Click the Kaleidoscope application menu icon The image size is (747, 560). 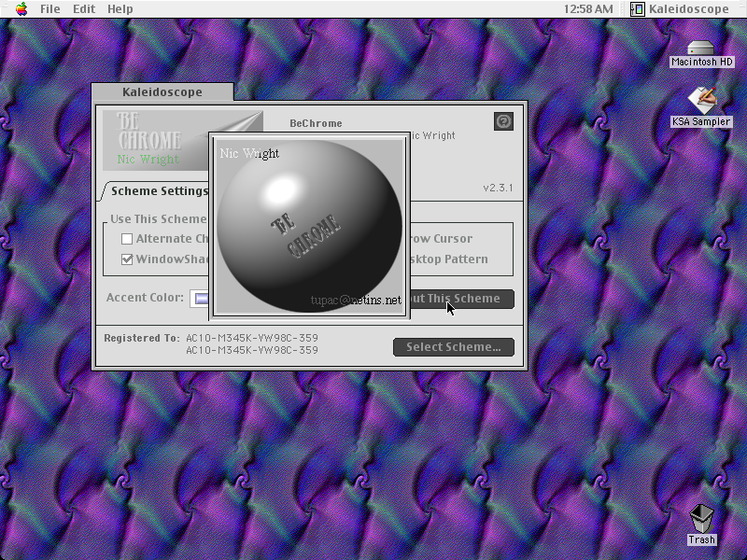click(x=638, y=9)
